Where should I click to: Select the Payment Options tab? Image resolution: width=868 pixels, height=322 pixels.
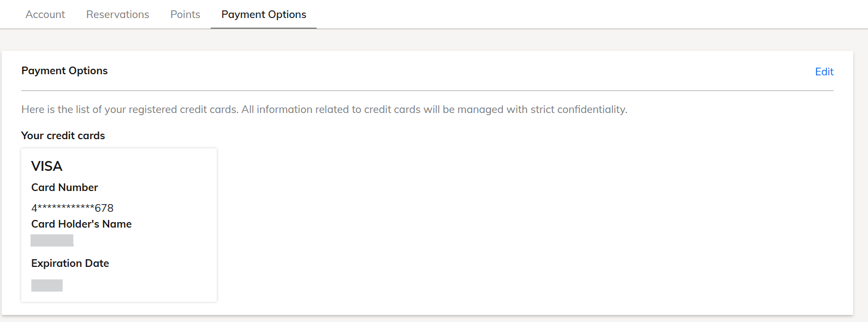[264, 15]
